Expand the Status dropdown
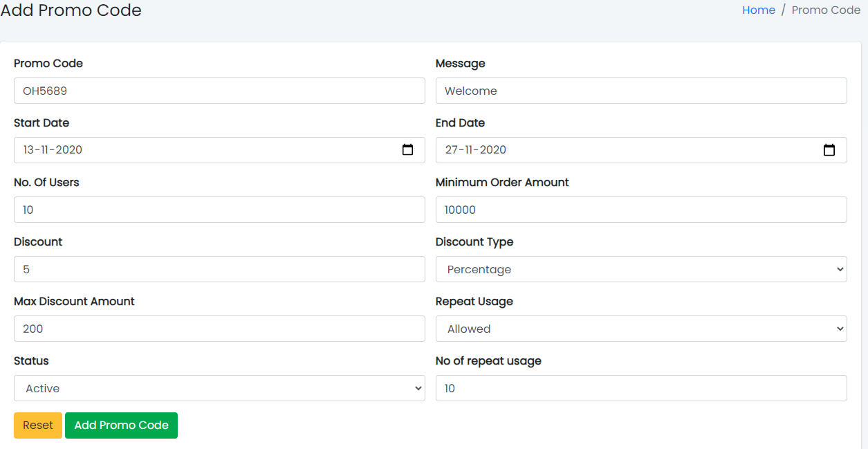 pos(219,388)
